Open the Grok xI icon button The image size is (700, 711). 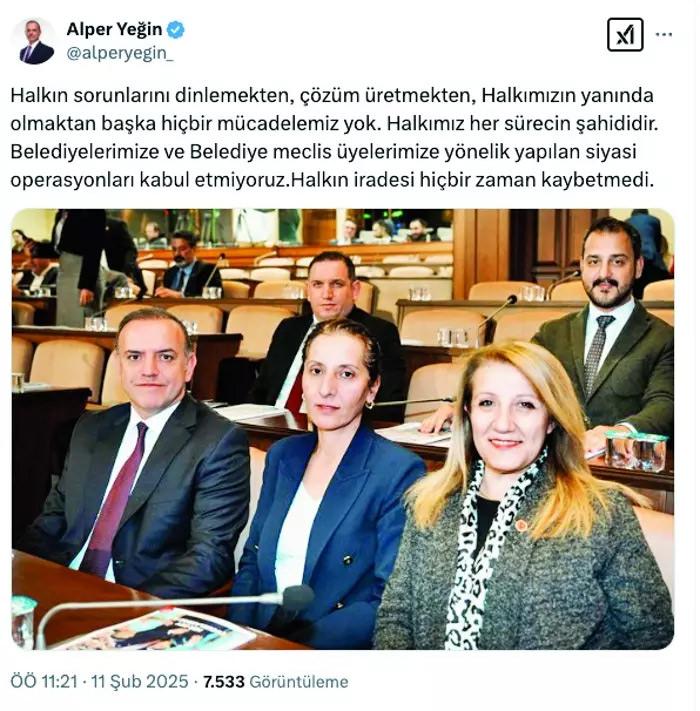point(625,34)
